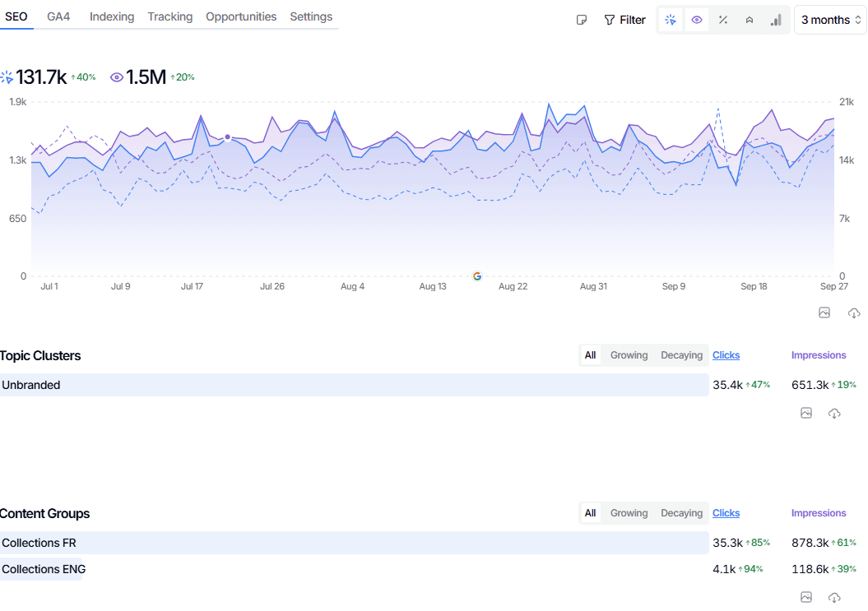Download chart data cloud icon
Viewport: 868px width, 611px height.
tap(854, 313)
